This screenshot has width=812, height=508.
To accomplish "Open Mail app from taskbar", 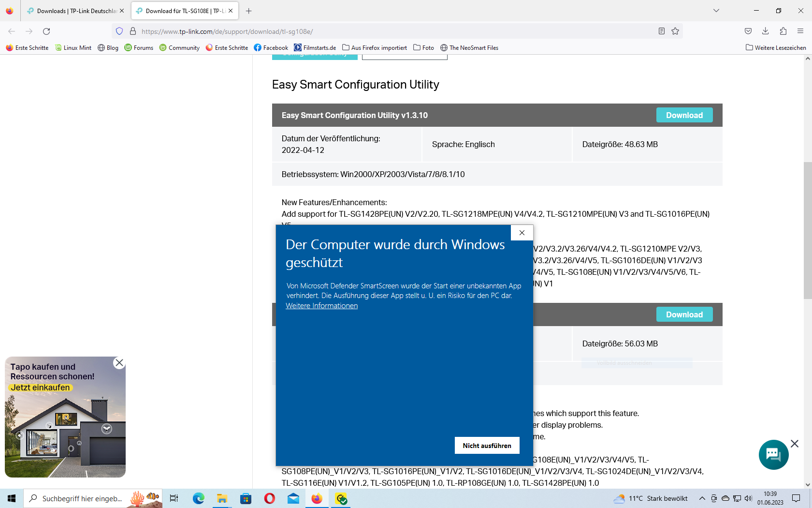I will click(x=293, y=498).
